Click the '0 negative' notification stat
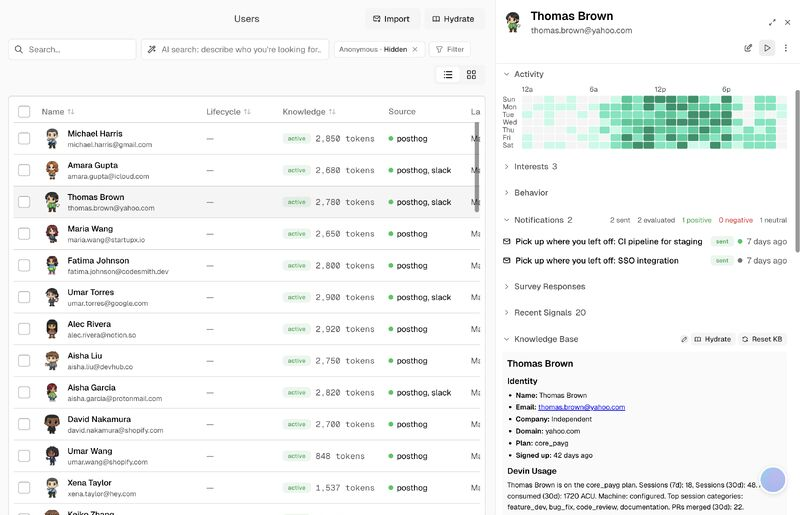This screenshot has height=515, width=800. tap(736, 220)
